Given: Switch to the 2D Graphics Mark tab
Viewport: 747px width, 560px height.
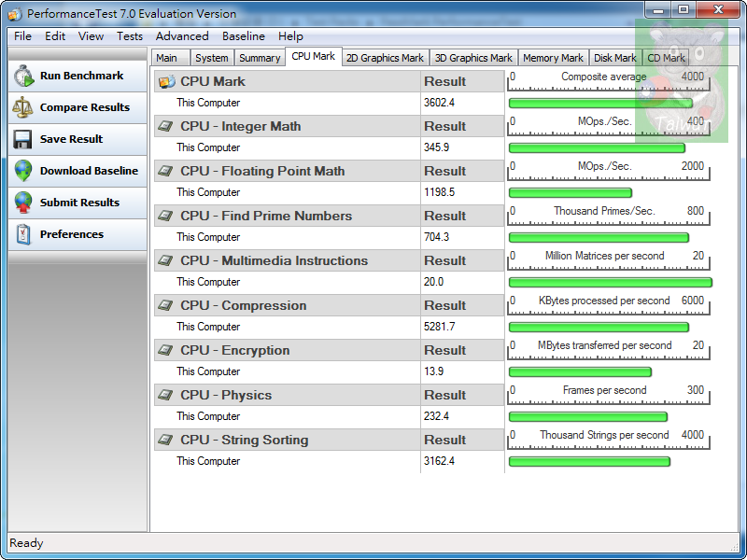Looking at the screenshot, I should (385, 58).
